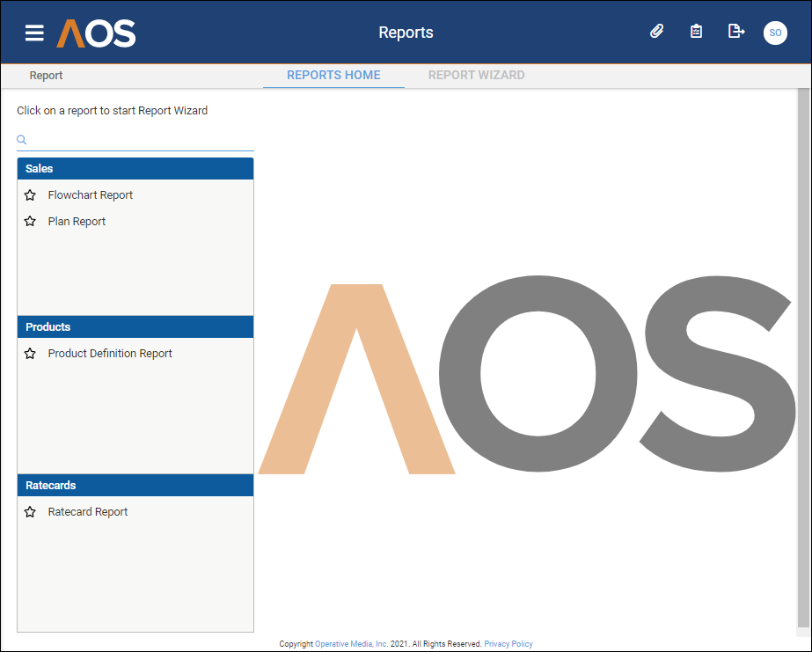
Task: Open the Flowchart Report
Action: coord(91,194)
